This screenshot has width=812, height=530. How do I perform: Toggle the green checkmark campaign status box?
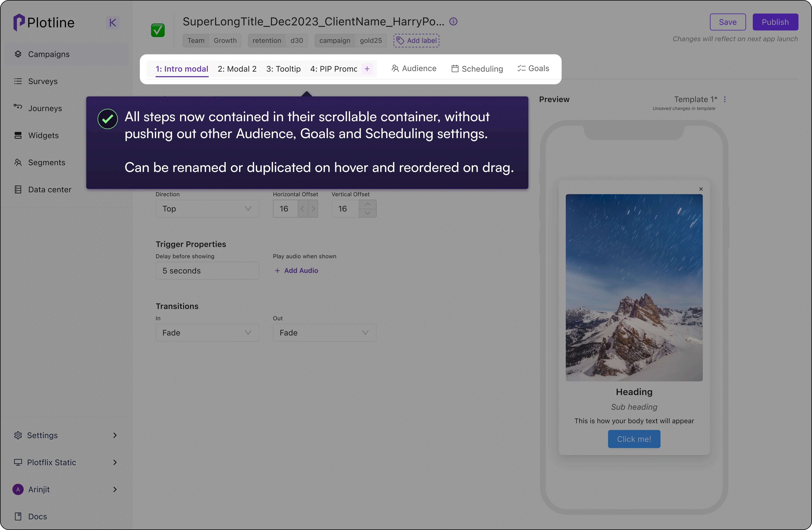pos(158,30)
